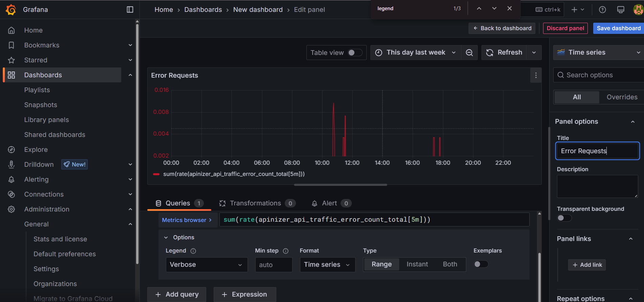
Task: Select the Instant query type
Action: [417, 264]
